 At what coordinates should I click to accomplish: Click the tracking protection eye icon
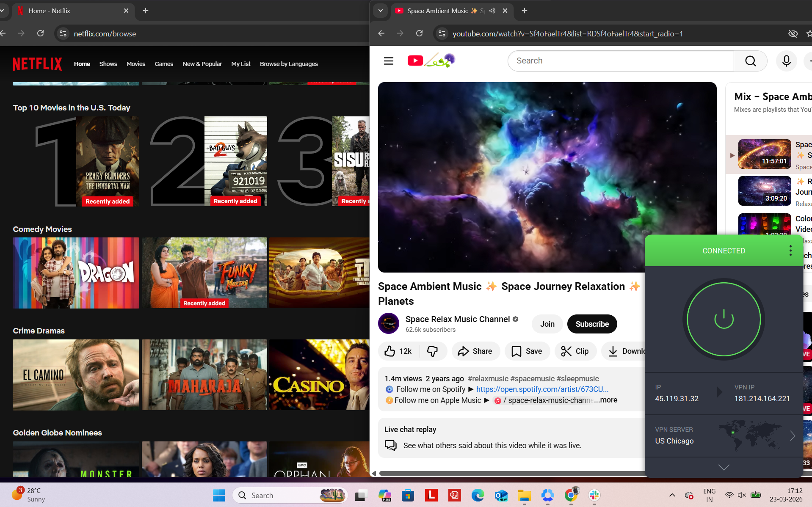coord(793,33)
